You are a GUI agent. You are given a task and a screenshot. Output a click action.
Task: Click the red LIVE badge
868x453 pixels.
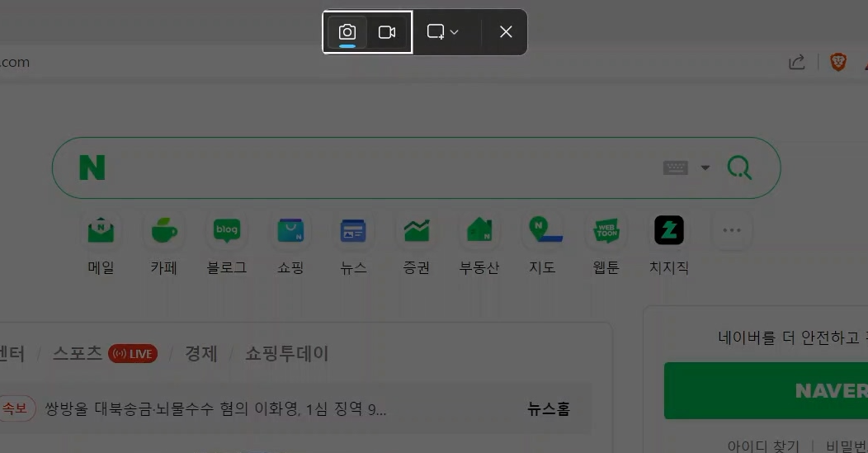[x=133, y=354]
